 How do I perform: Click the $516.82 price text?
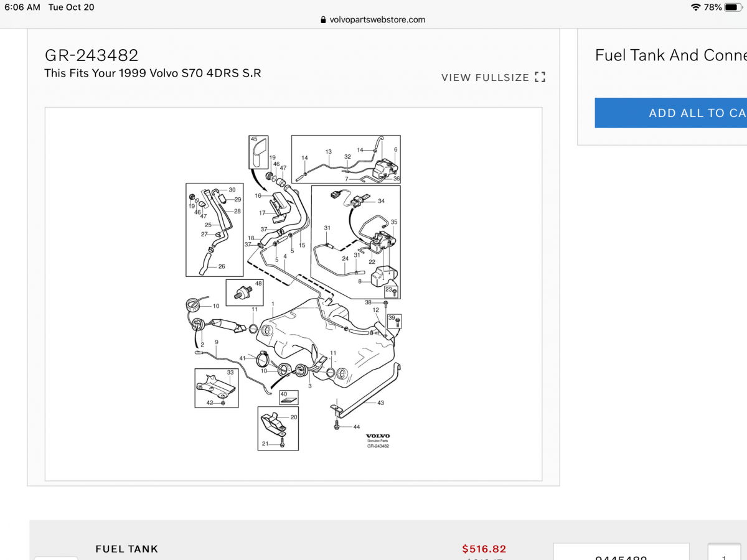pyautogui.click(x=484, y=549)
